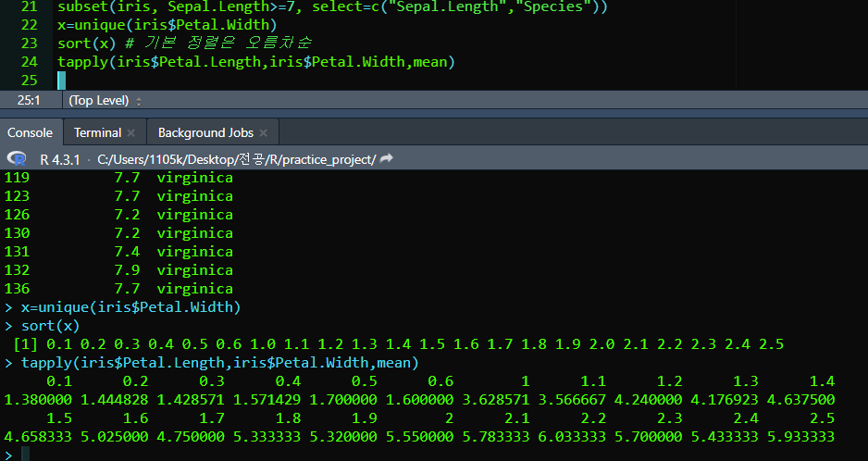This screenshot has height=461, width=868.
Task: Click console row 131 with 7.4
Action: (x=118, y=252)
